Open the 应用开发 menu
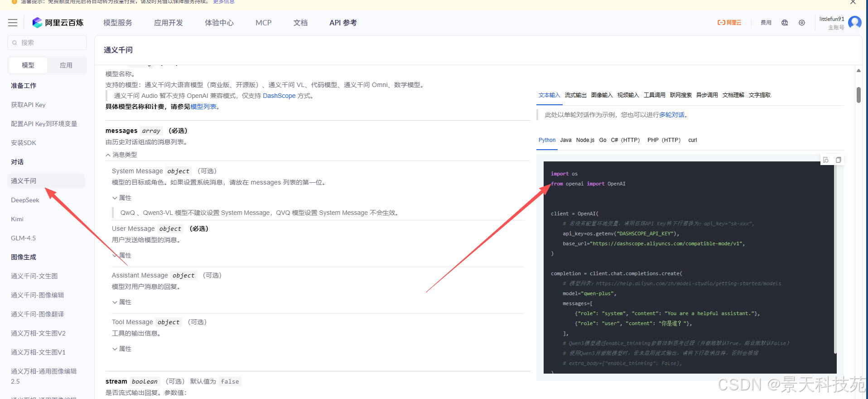Image resolution: width=868 pixels, height=399 pixels. [x=169, y=23]
